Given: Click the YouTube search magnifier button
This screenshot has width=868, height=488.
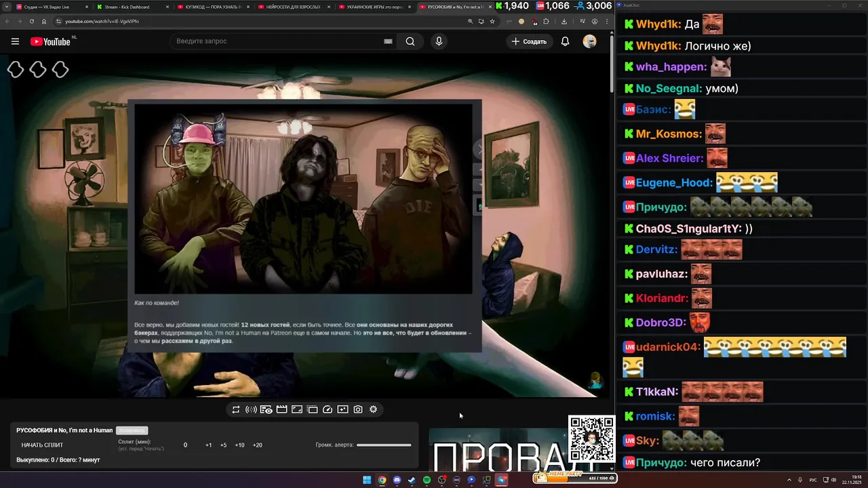Looking at the screenshot, I should (x=410, y=41).
